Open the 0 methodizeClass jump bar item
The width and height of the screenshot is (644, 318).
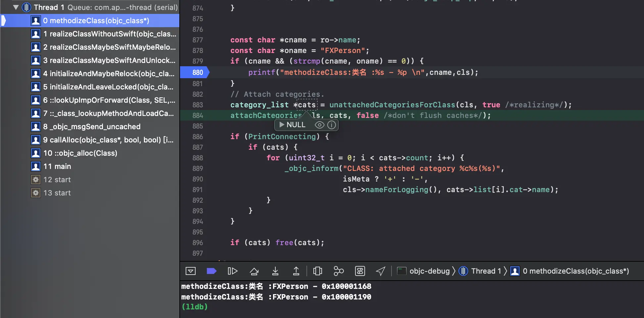point(570,271)
